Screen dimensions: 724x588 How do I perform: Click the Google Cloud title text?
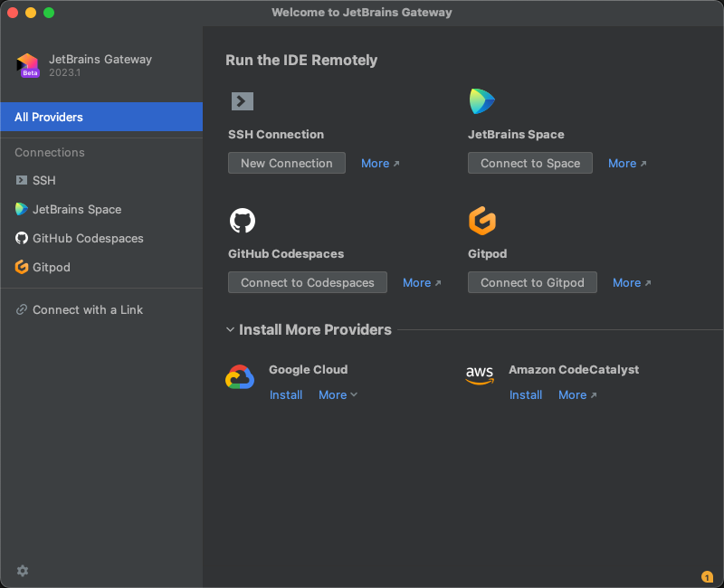pos(308,370)
